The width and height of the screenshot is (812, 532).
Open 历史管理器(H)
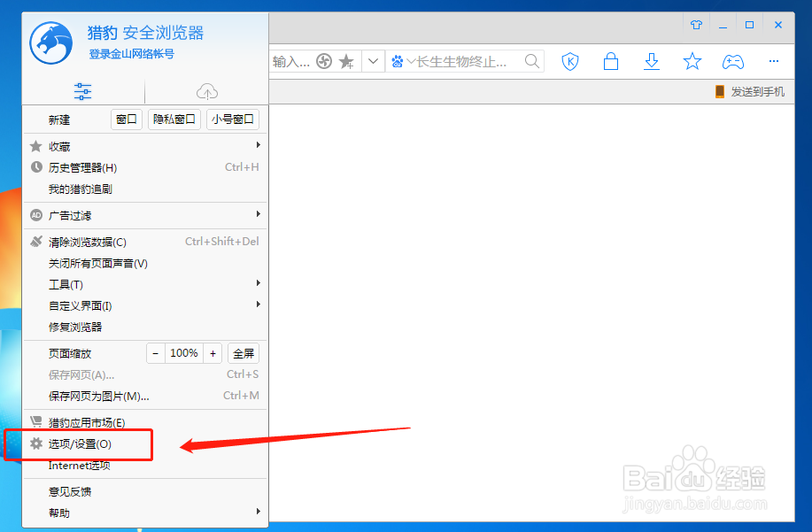tap(145, 167)
